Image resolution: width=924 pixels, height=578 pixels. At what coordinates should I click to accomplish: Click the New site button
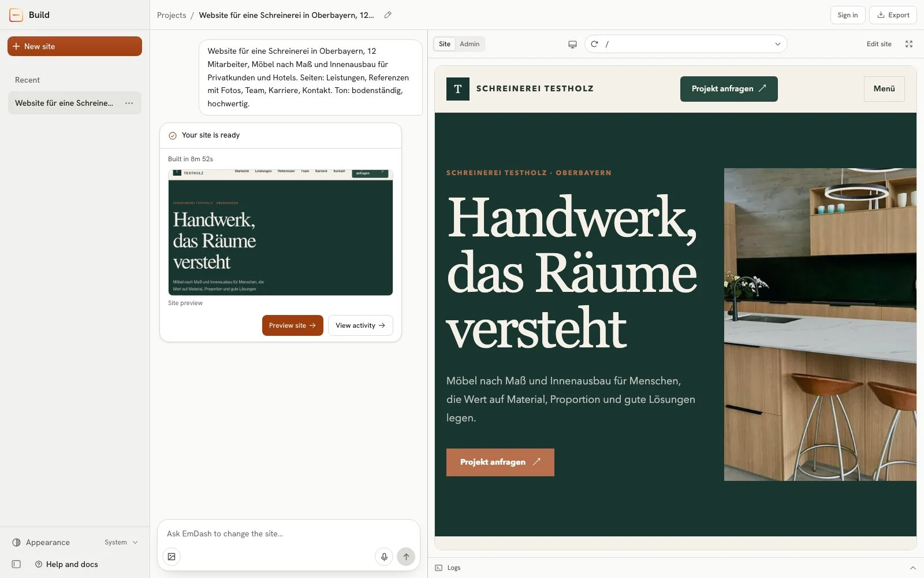[74, 46]
